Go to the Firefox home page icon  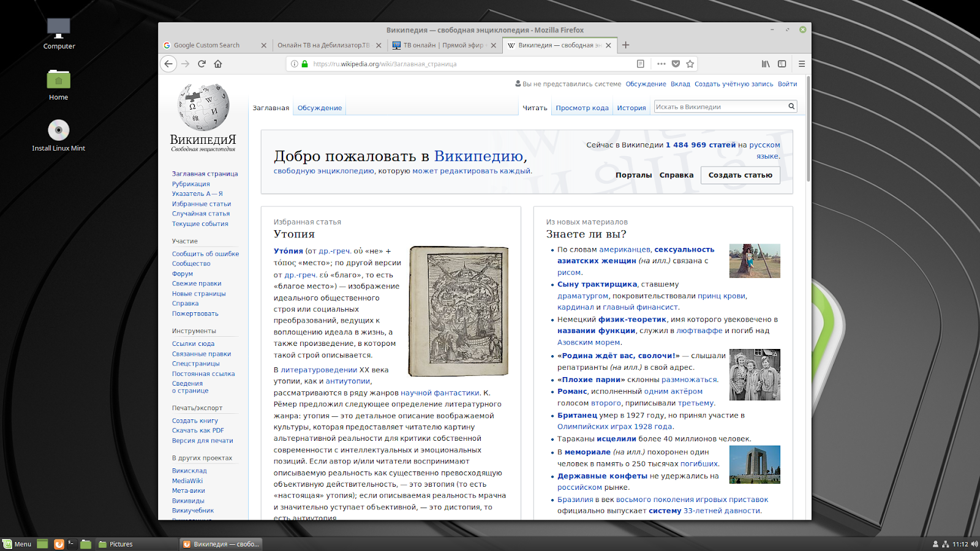coord(218,64)
